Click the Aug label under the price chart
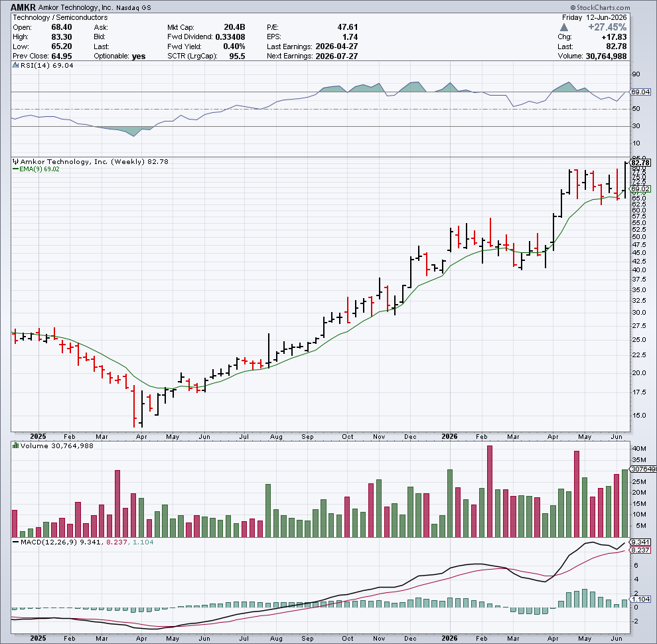657x644 pixels. point(276,436)
